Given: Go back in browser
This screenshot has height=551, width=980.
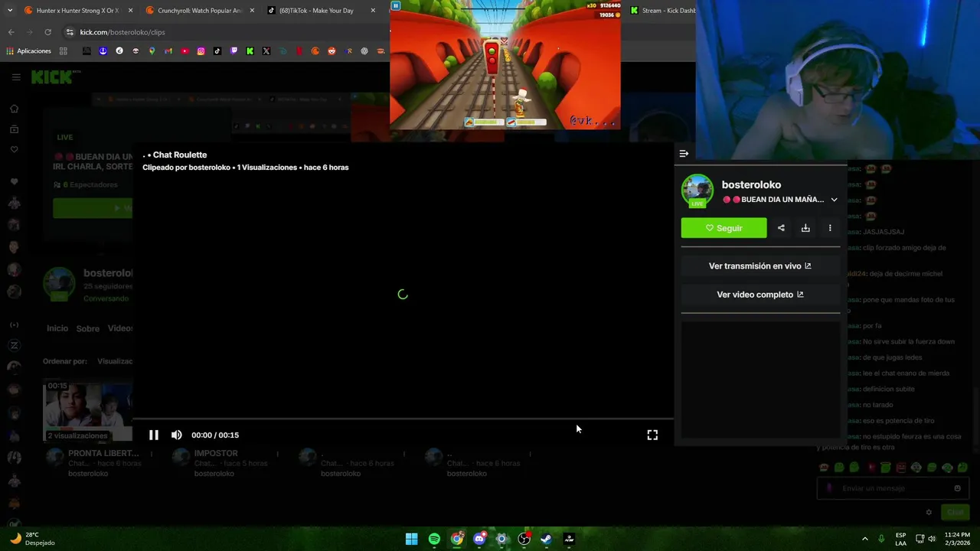Looking at the screenshot, I should 11,32.
